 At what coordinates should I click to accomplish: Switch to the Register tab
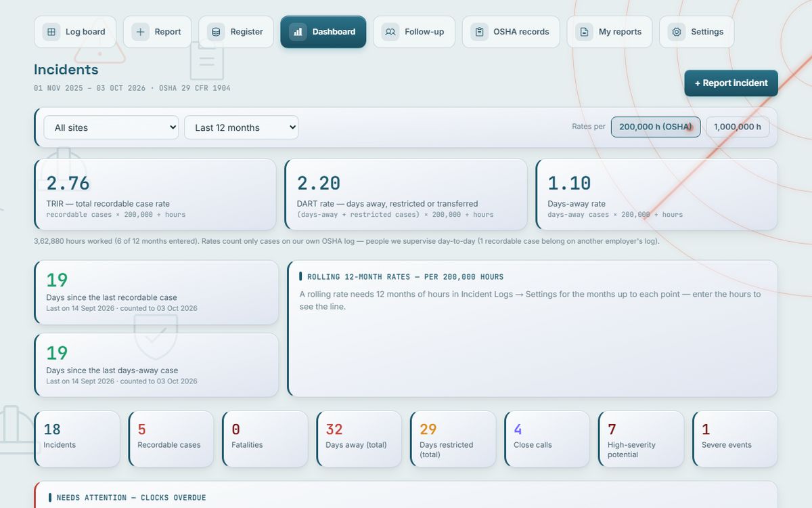(236, 32)
